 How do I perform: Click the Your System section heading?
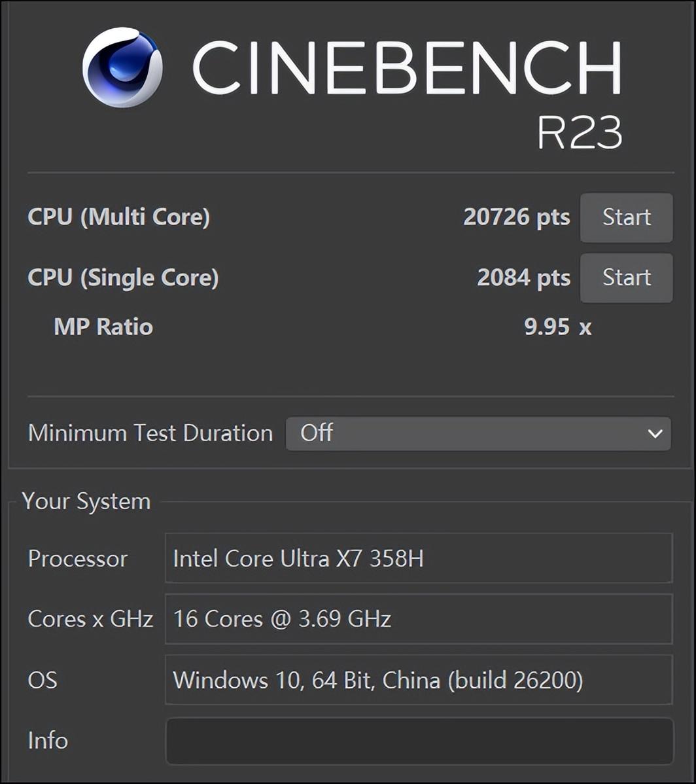(86, 501)
